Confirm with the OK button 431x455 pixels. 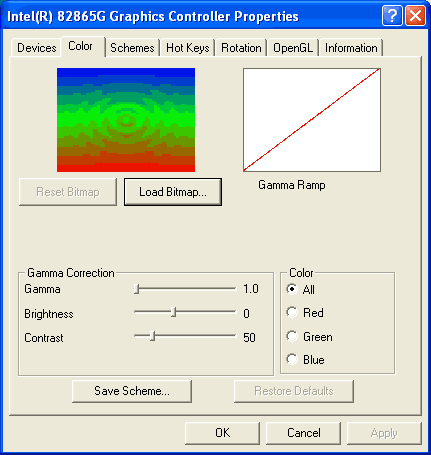point(222,433)
